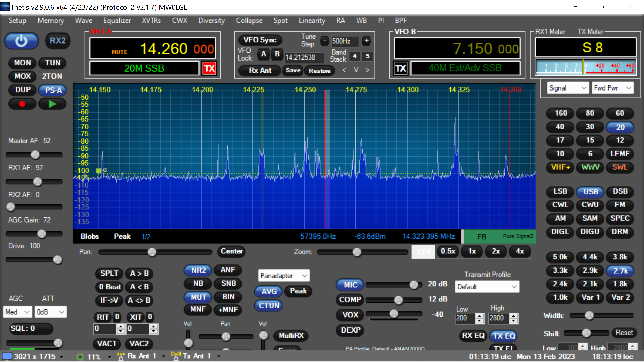
Task: Increase tune step with plus button
Action: (366, 40)
